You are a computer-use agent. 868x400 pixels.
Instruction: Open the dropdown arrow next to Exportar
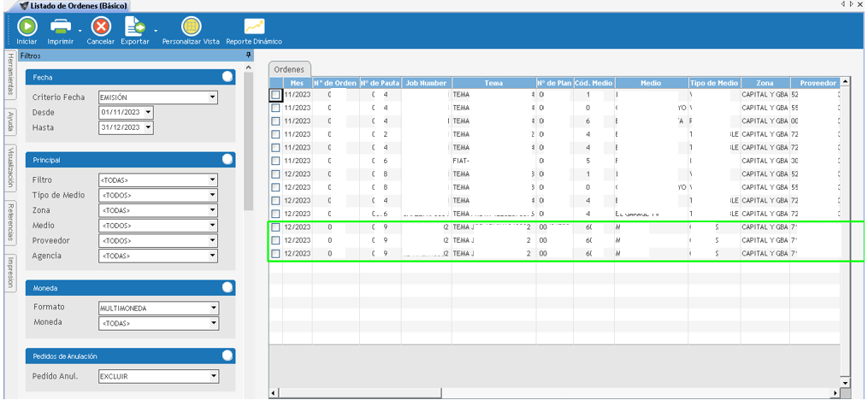tap(156, 31)
